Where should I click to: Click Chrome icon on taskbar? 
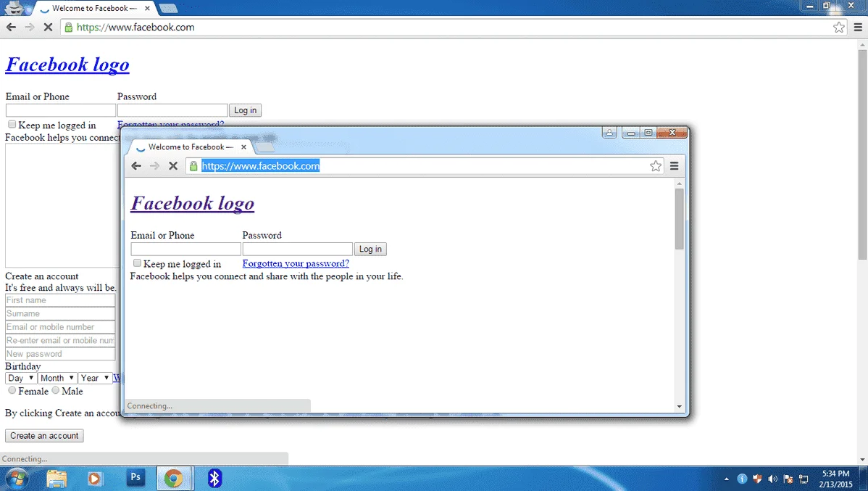tap(174, 478)
